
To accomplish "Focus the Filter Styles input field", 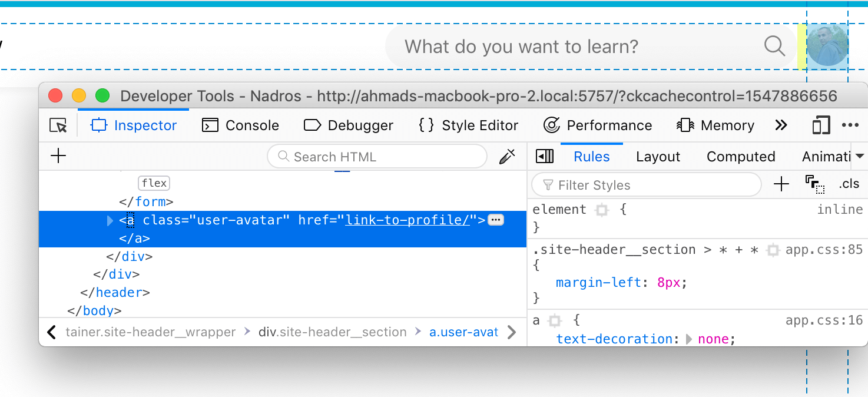I will (x=648, y=185).
